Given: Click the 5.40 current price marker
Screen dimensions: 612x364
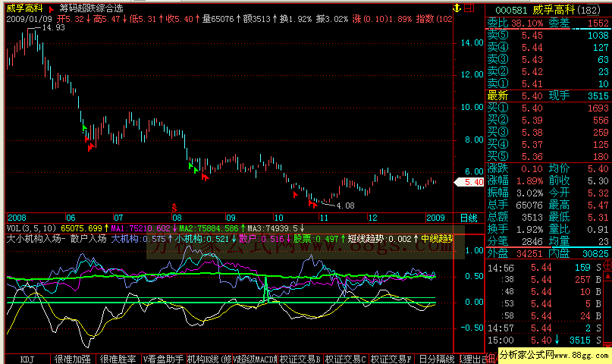Looking at the screenshot, I should point(469,182).
